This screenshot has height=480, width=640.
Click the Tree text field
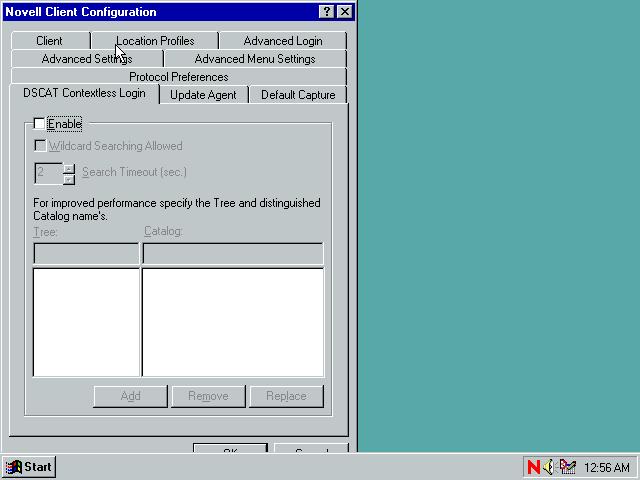point(86,254)
